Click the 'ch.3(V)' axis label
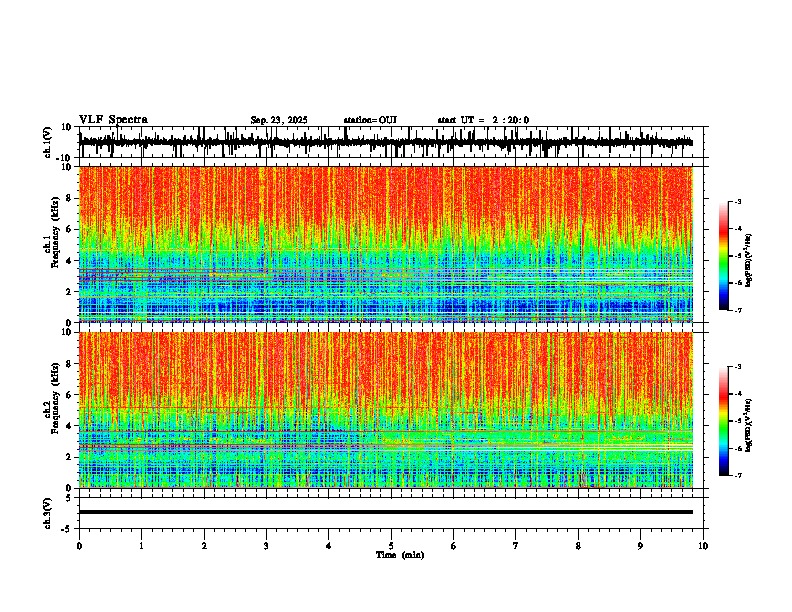792x612 pixels. [x=48, y=513]
